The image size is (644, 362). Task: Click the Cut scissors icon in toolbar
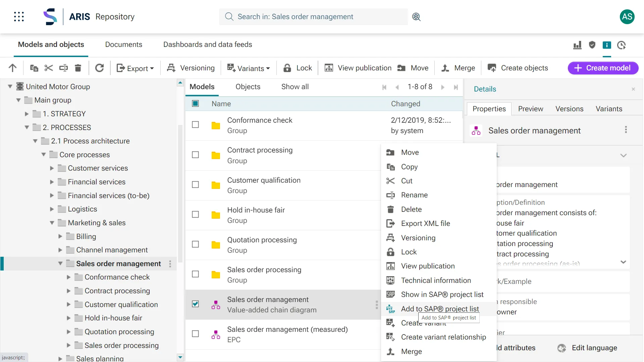[49, 68]
